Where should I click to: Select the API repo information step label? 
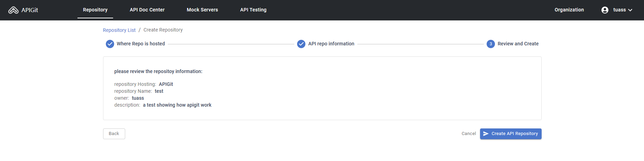pyautogui.click(x=331, y=44)
